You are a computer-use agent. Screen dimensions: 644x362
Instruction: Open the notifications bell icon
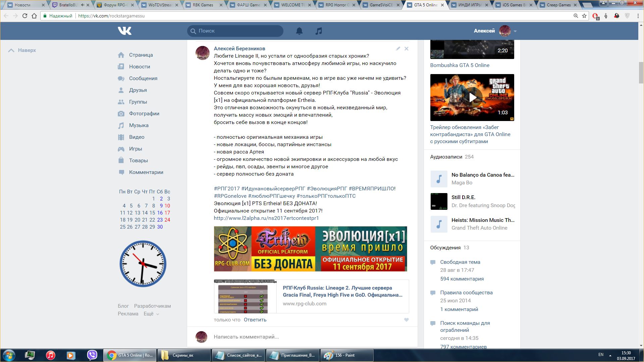point(299,31)
